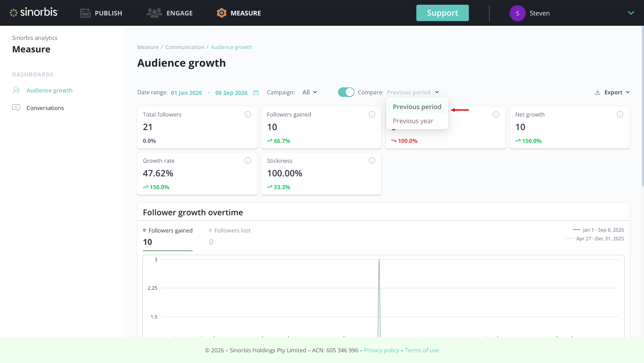
Task: Click the Audience growth breadcrumb
Action: click(x=231, y=47)
